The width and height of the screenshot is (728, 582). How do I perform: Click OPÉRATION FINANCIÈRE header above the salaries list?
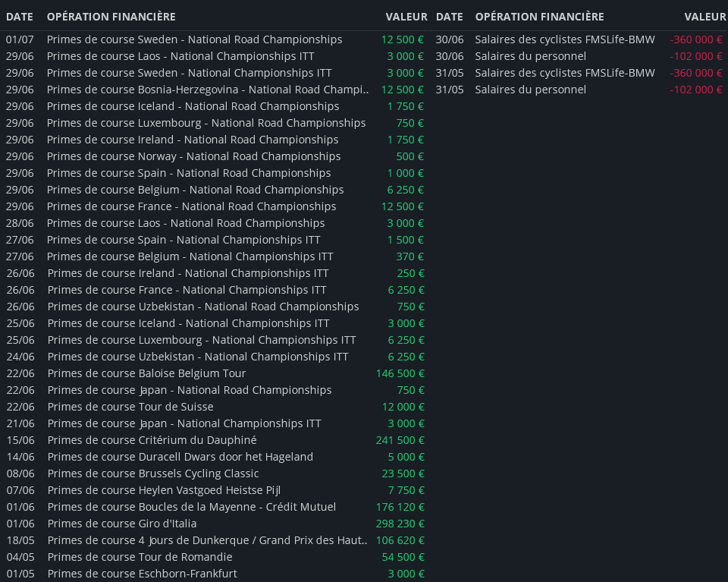pos(539,17)
